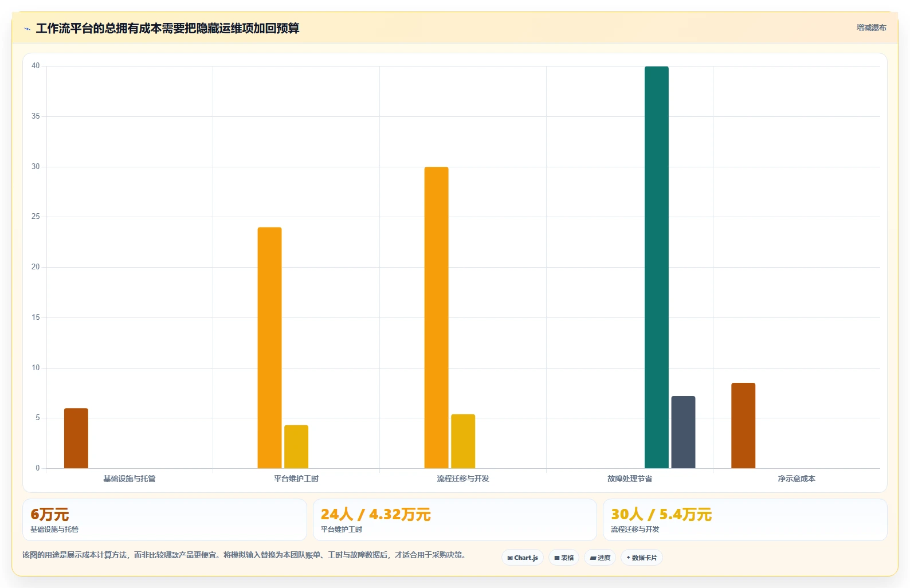Click the footnote starting 该图的用途是展示成本计算方法

coord(245,555)
